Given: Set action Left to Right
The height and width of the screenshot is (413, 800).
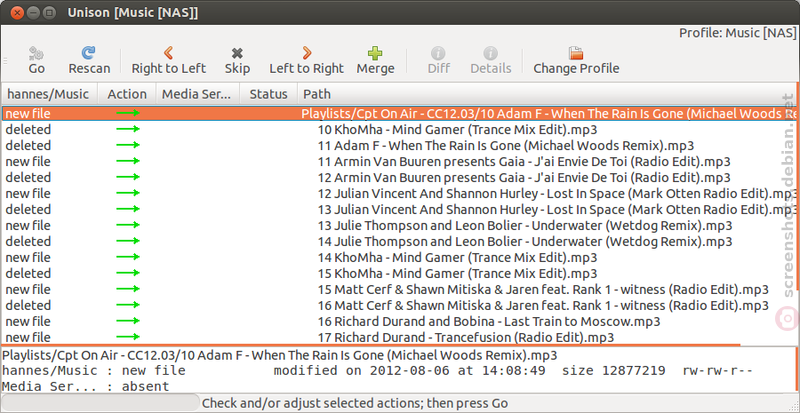Looking at the screenshot, I should tap(307, 60).
